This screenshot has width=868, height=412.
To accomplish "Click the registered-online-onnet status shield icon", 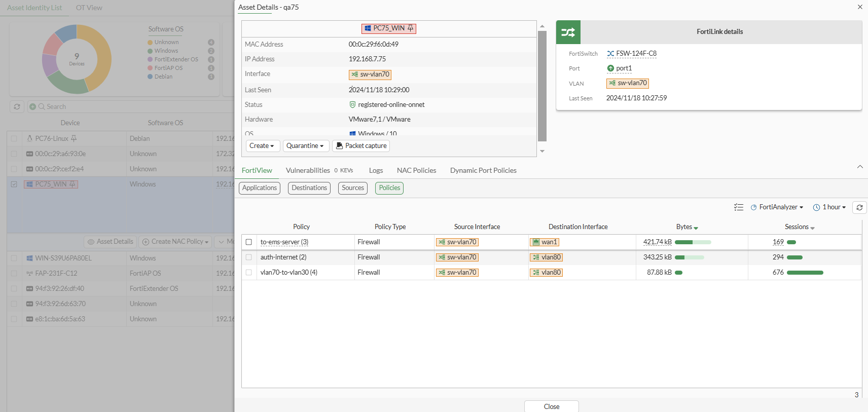I will [352, 105].
